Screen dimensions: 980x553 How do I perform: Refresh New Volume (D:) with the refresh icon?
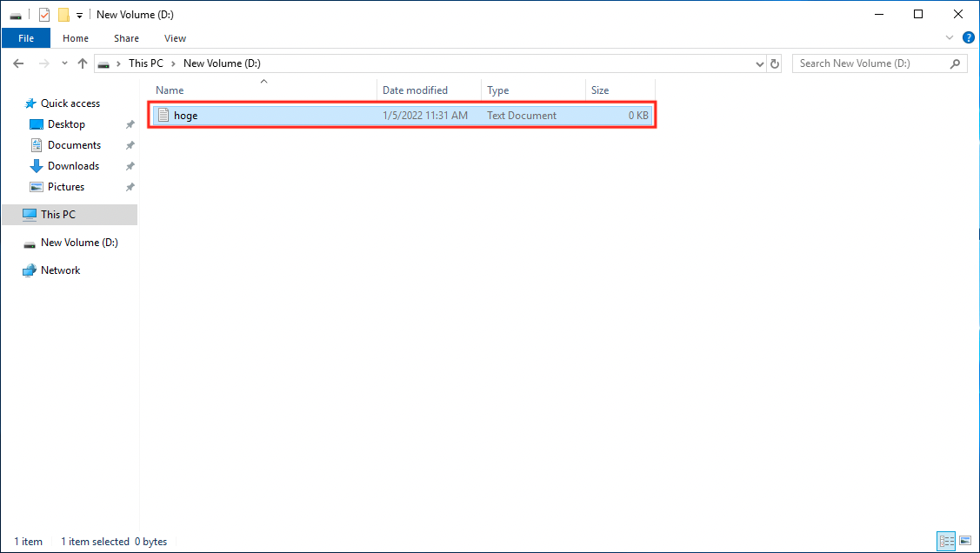point(774,63)
